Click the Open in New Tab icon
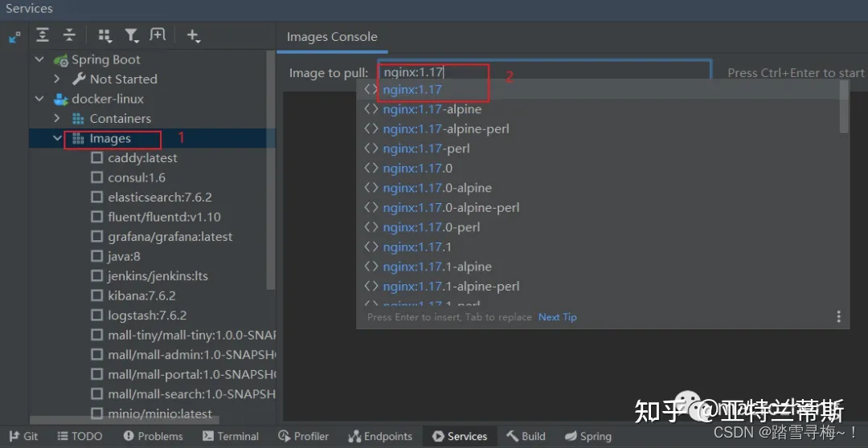868x448 pixels. pyautogui.click(x=158, y=35)
